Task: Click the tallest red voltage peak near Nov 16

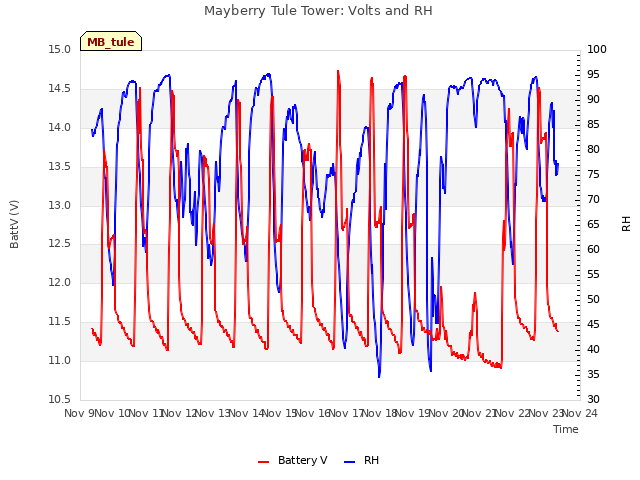Action: click(338, 72)
